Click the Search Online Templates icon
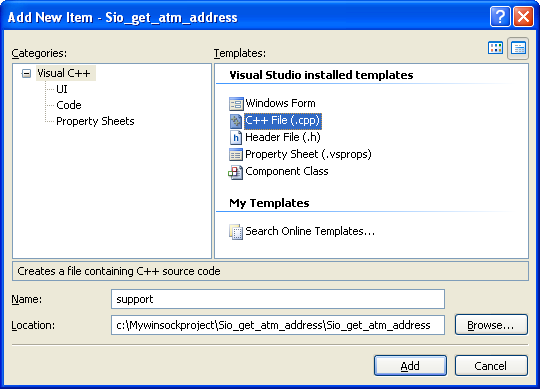This screenshot has height=389, width=540. [236, 232]
